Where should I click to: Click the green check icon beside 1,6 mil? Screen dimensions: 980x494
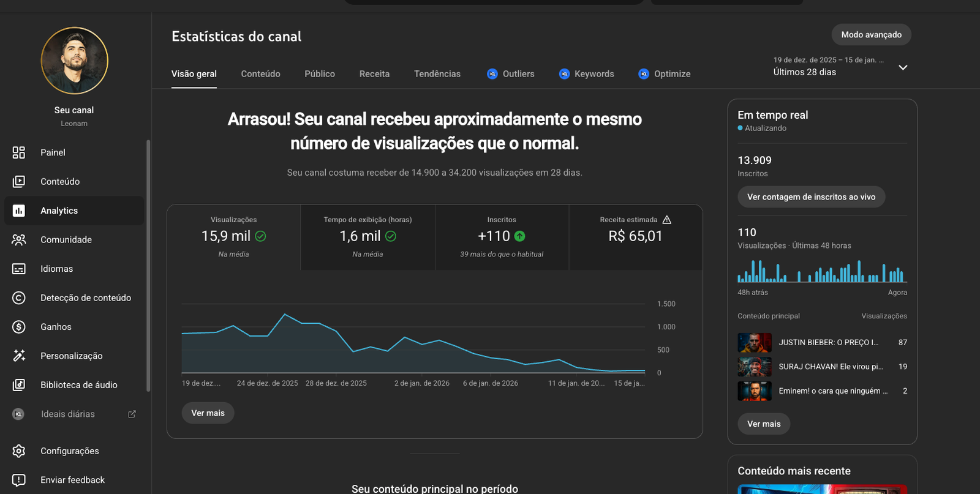tap(391, 236)
